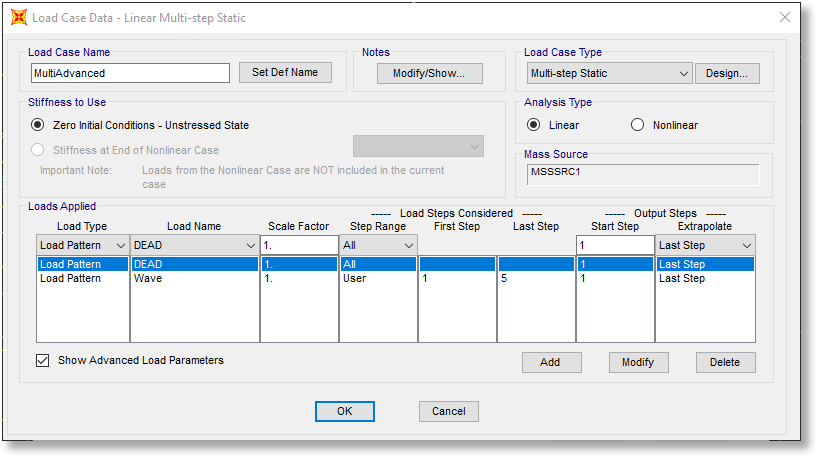Screen dimensions: 817x457
Task: Click the Set Def Name button
Action: pyautogui.click(x=284, y=73)
